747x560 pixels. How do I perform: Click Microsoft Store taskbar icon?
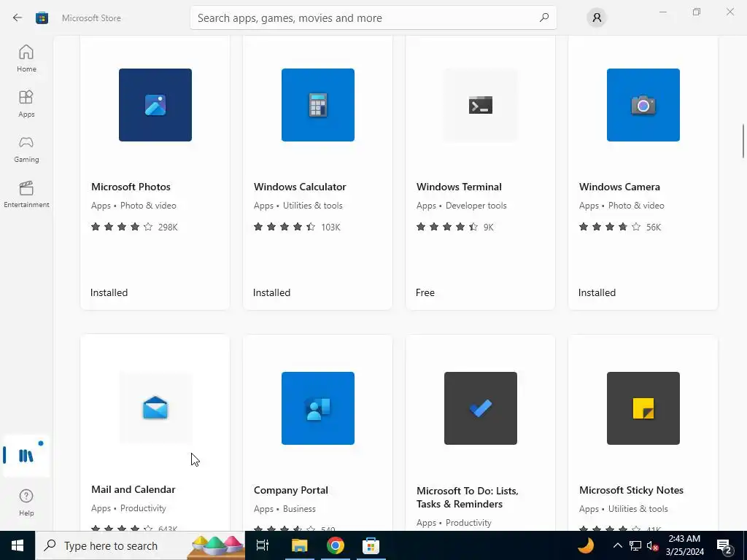point(371,545)
